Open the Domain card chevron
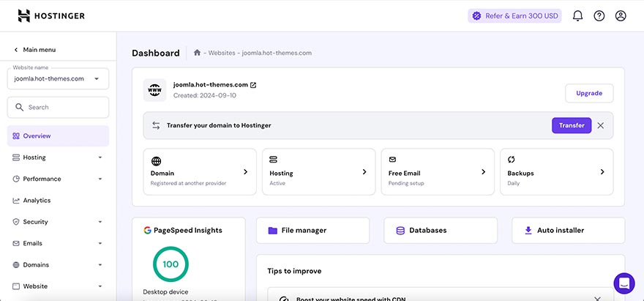644x301 pixels. pos(246,172)
